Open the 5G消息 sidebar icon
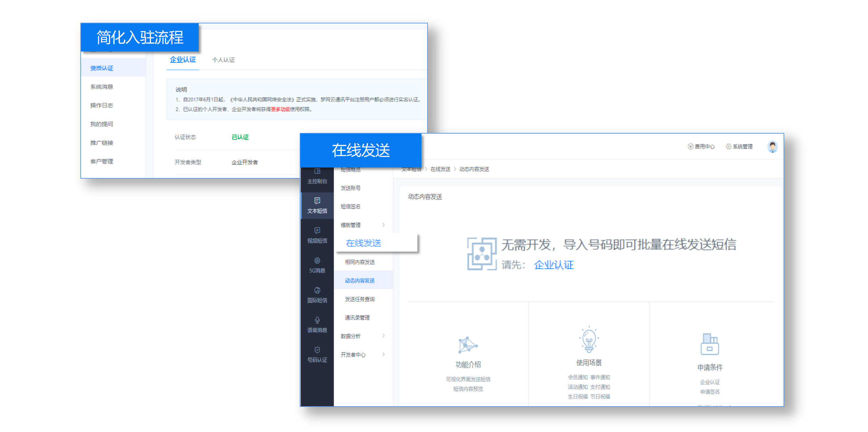 (317, 260)
